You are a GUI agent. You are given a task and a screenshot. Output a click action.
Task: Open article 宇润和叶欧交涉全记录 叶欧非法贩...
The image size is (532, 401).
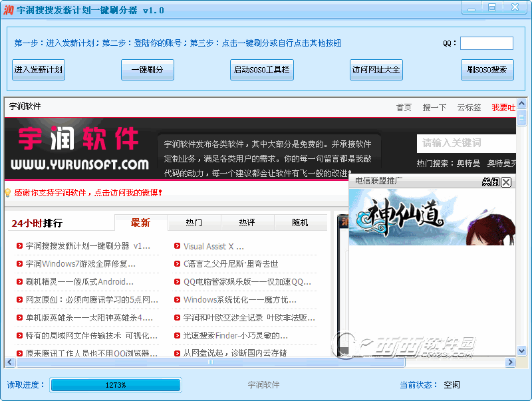tap(249, 318)
